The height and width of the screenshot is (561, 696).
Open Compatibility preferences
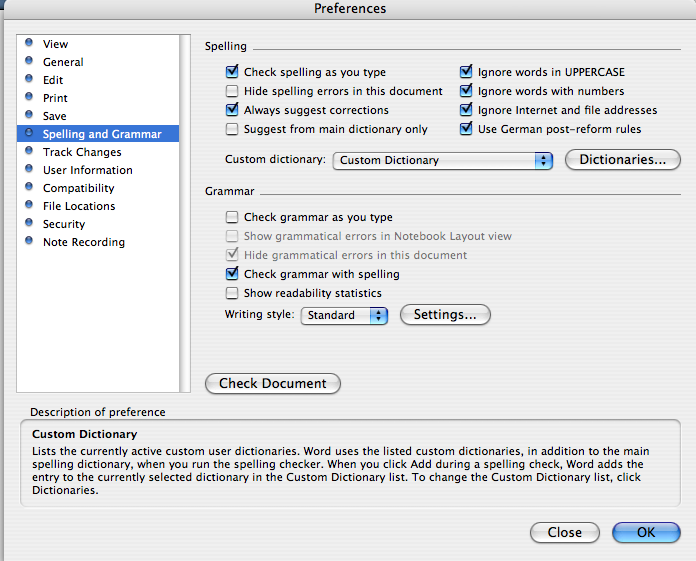[98, 188]
